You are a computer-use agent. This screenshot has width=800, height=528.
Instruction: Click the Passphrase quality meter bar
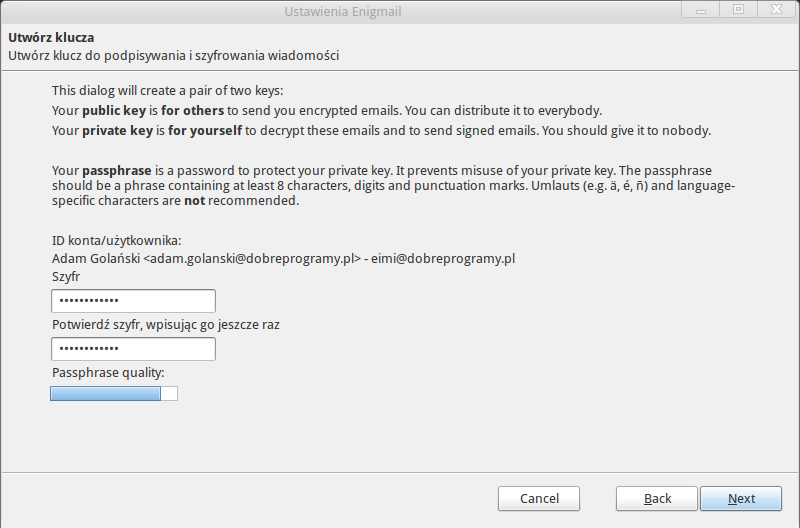[x=113, y=394]
